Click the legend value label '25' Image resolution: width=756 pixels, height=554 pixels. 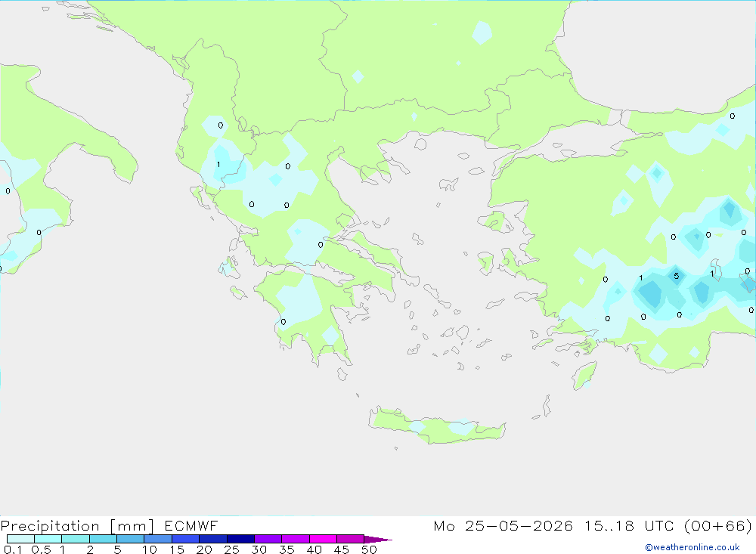(231, 549)
